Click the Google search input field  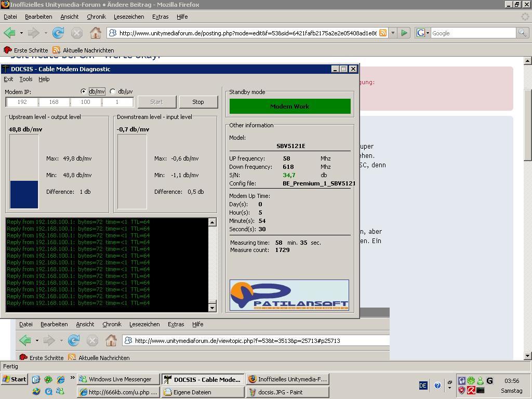(473, 33)
